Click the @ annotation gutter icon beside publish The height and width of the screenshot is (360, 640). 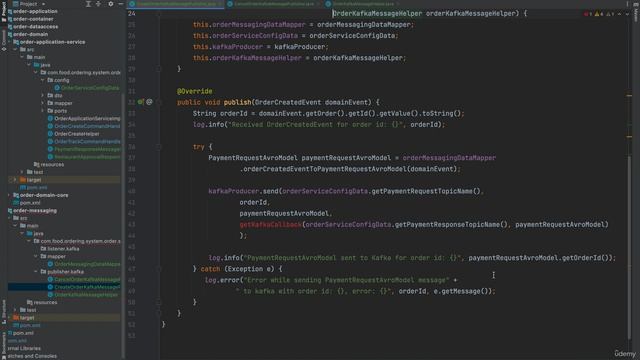[x=149, y=102]
